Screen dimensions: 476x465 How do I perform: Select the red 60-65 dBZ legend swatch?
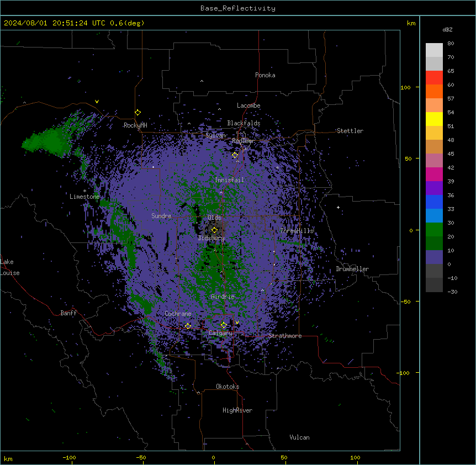pyautogui.click(x=434, y=78)
